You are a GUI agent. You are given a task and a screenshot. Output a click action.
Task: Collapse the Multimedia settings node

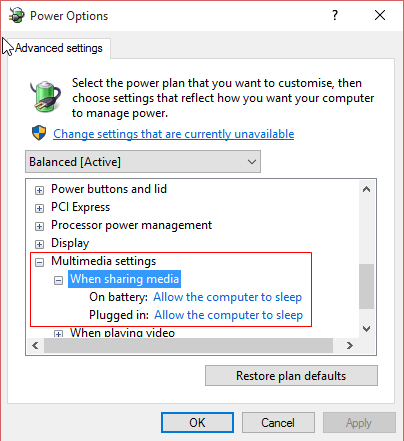[39, 262]
